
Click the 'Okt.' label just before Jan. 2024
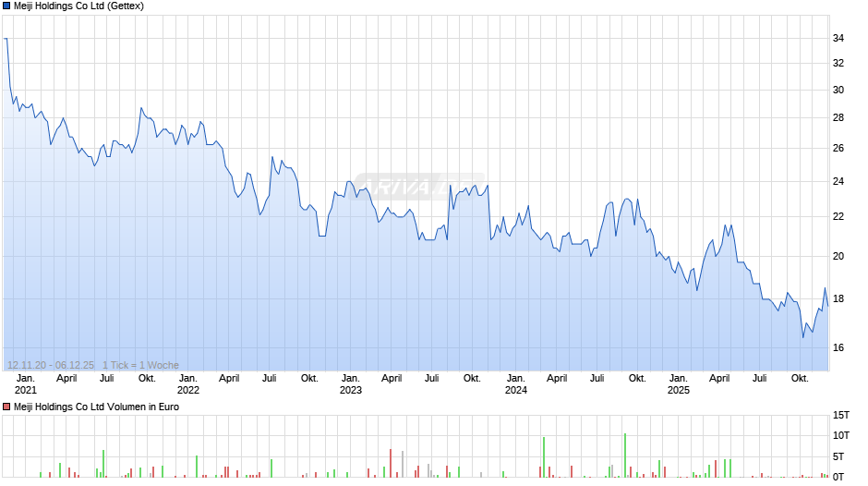[472, 379]
